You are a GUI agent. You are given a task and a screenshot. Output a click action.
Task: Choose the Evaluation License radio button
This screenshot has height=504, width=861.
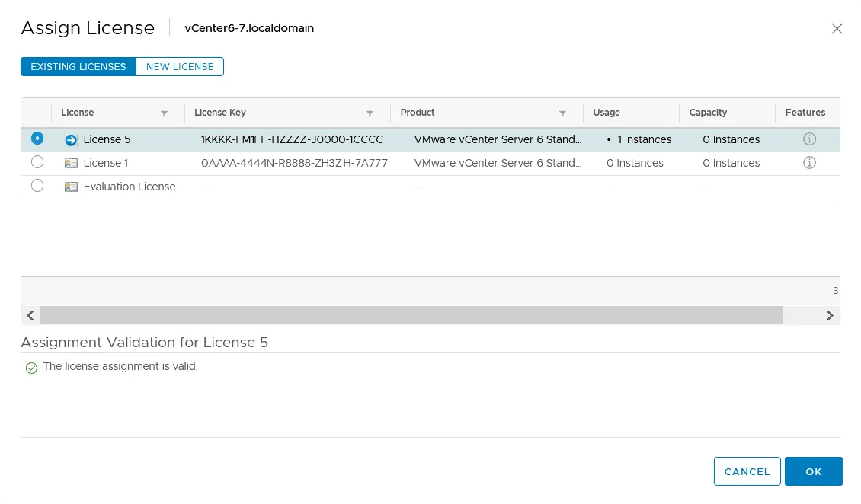pyautogui.click(x=37, y=186)
